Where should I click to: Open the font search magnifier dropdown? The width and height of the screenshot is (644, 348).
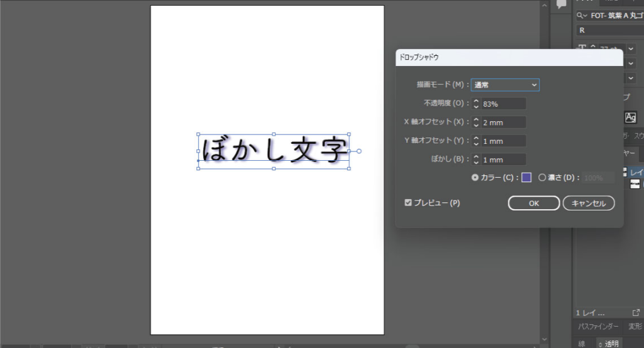[582, 16]
